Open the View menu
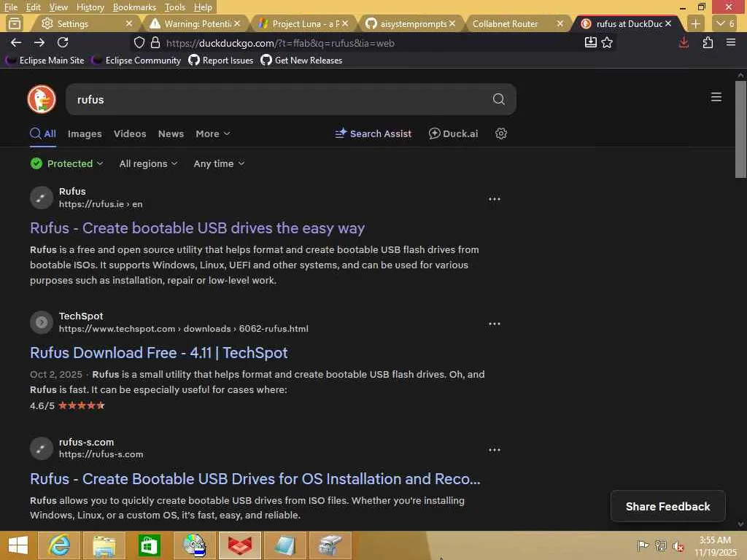The image size is (747, 560). tap(58, 7)
